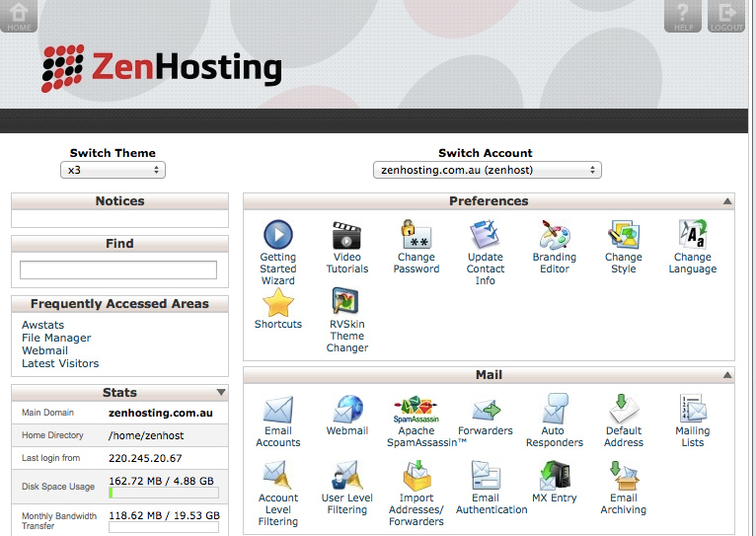Image resolution: width=756 pixels, height=536 pixels.
Task: Open Apache SpamAssassin
Action: click(416, 410)
